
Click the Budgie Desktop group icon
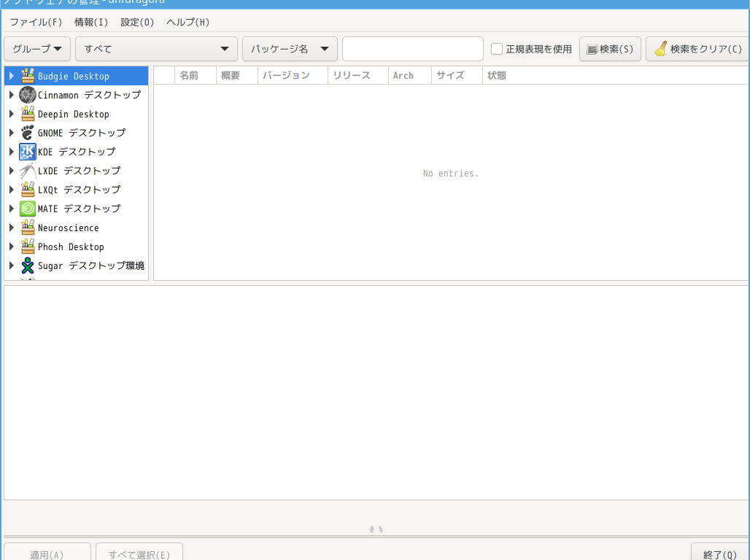(28, 76)
